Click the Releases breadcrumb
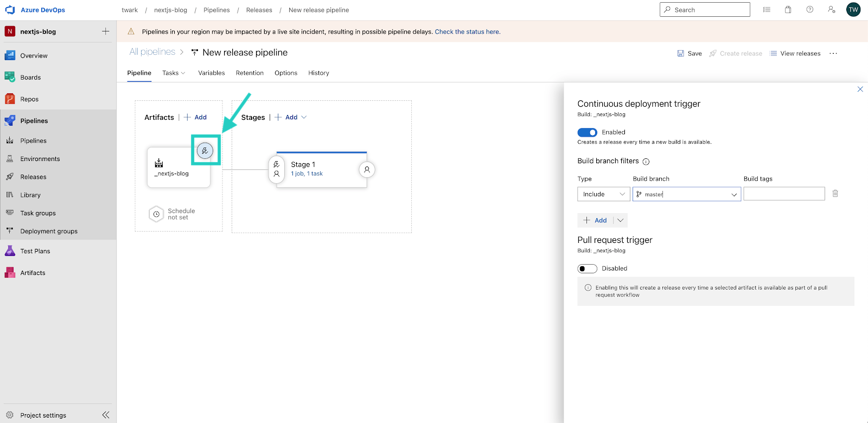The width and height of the screenshot is (868, 423). pos(259,10)
